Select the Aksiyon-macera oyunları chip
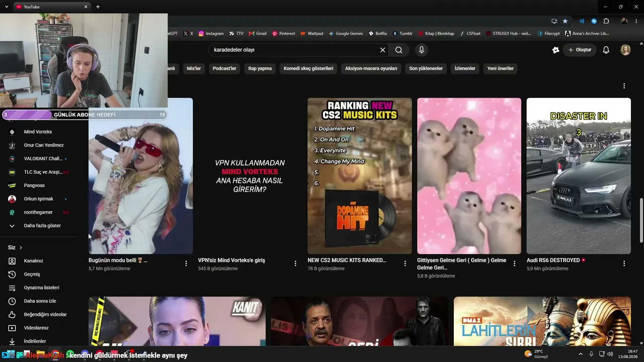644x362 pixels. (371, 68)
